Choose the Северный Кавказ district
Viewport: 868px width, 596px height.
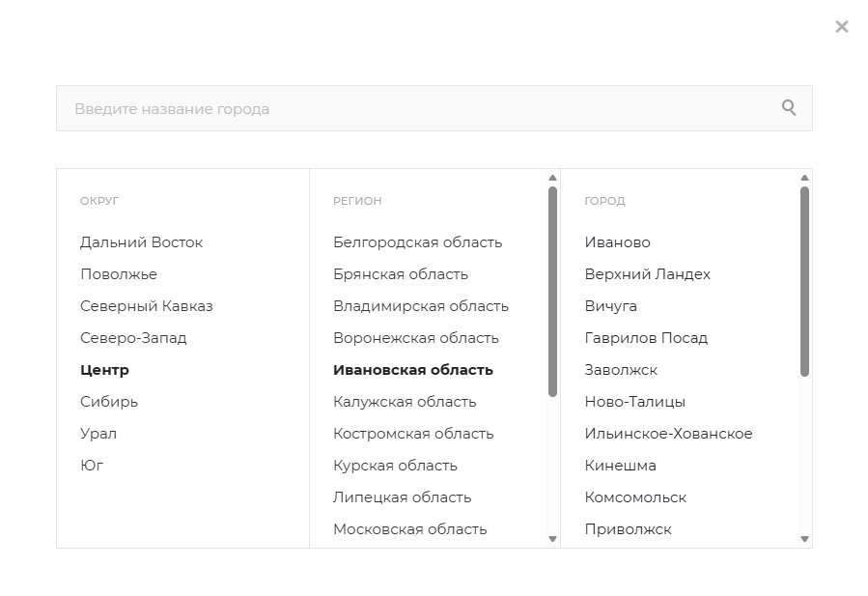tap(146, 306)
